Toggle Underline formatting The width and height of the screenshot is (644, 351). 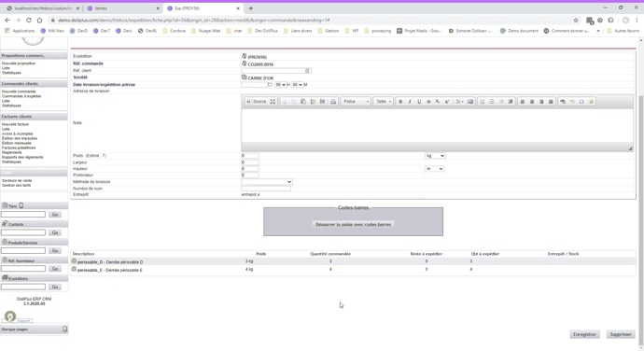(x=419, y=102)
